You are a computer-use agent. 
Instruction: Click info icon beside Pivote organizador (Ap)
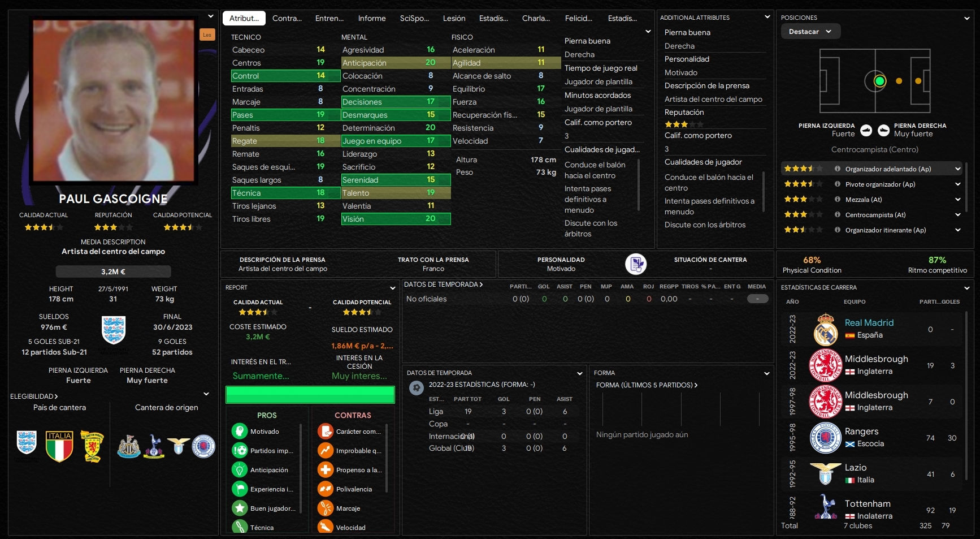click(838, 184)
